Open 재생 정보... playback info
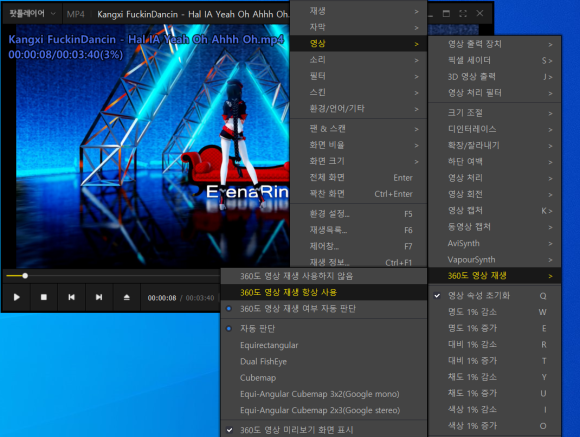580x437 pixels. pyautogui.click(x=358, y=262)
